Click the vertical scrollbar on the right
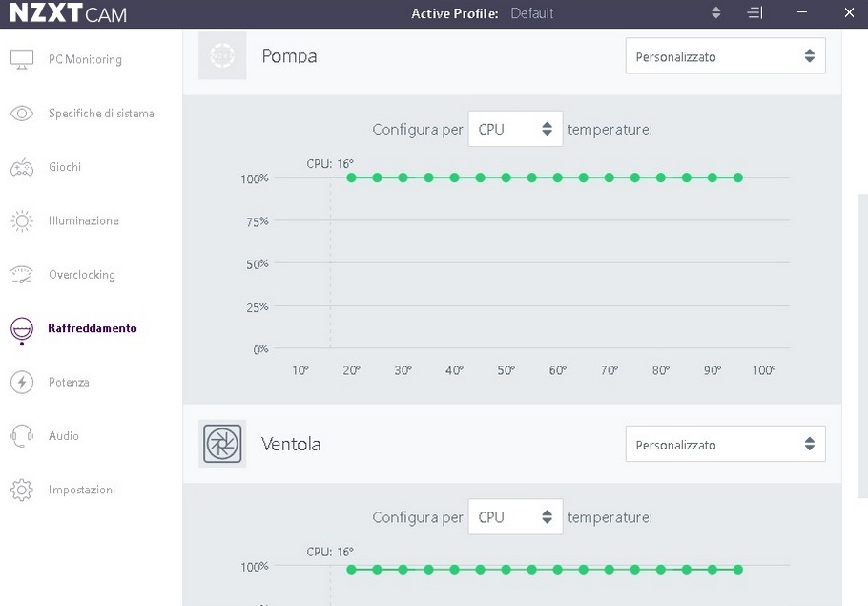 pyautogui.click(x=861, y=344)
